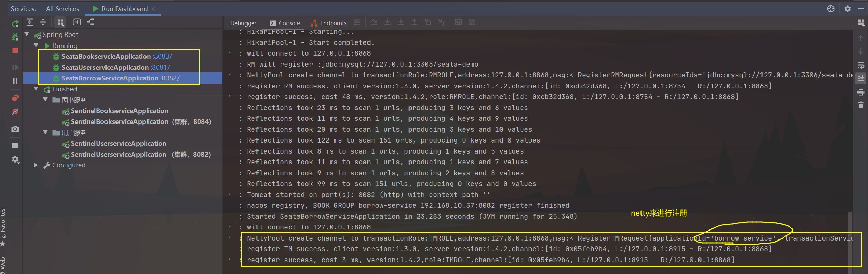Restore layout in the left sidebar
The width and height of the screenshot is (868, 274).
click(15, 146)
